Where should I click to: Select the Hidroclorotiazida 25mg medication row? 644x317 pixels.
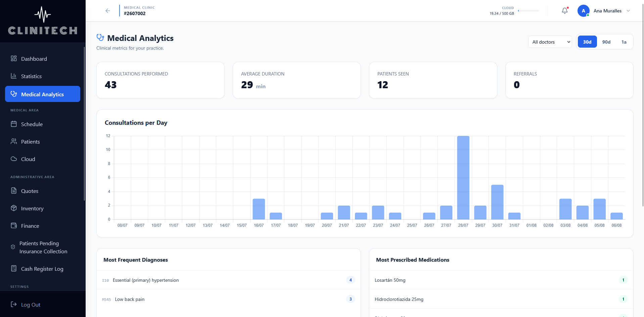(x=501, y=299)
